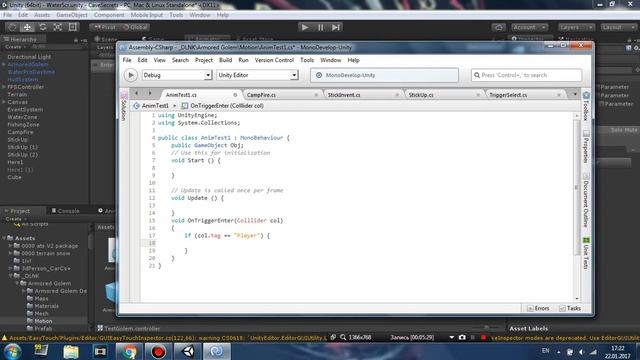Click Unity's Pause button

point(320,27)
